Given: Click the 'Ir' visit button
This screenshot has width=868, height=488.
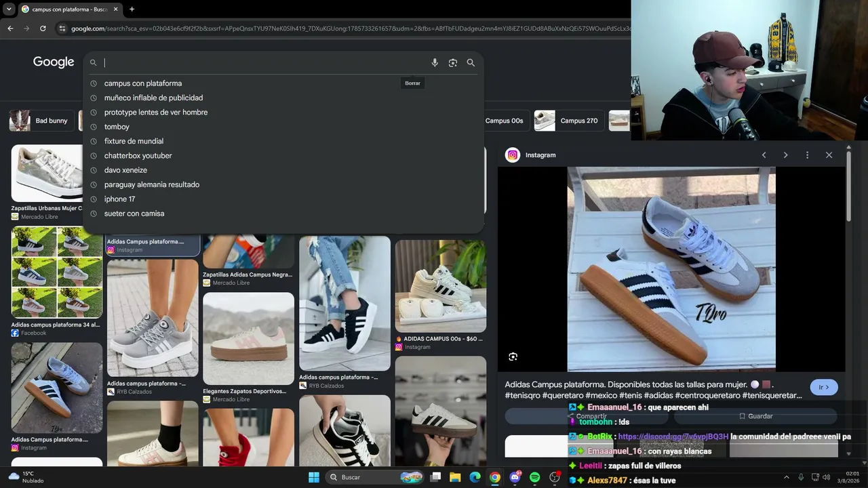Looking at the screenshot, I should pos(824,387).
